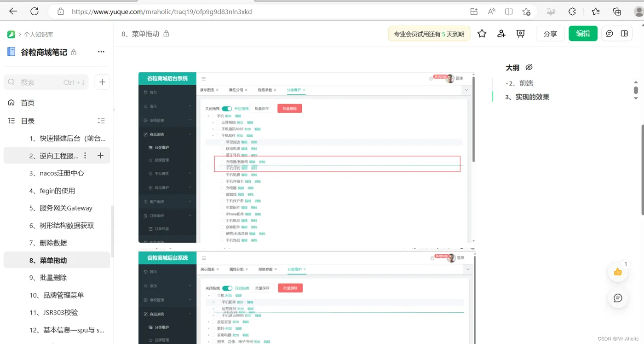The image size is (644, 344).
Task: Go back using the browser back arrow
Action: [x=13, y=12]
